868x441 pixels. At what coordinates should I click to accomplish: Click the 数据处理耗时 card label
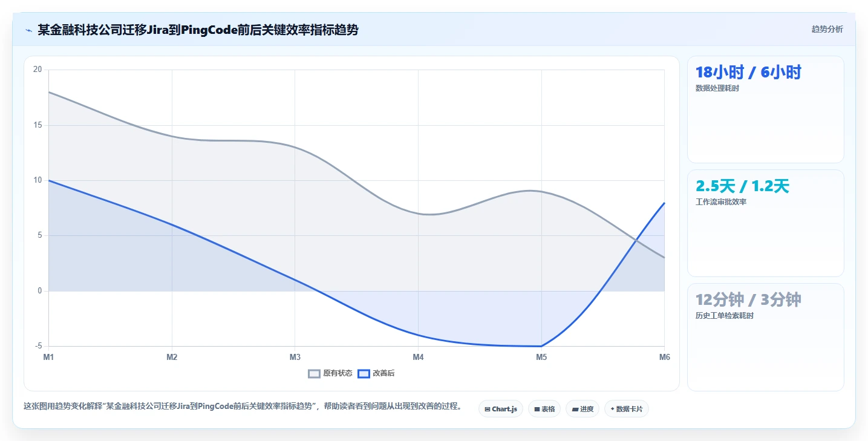pos(717,88)
